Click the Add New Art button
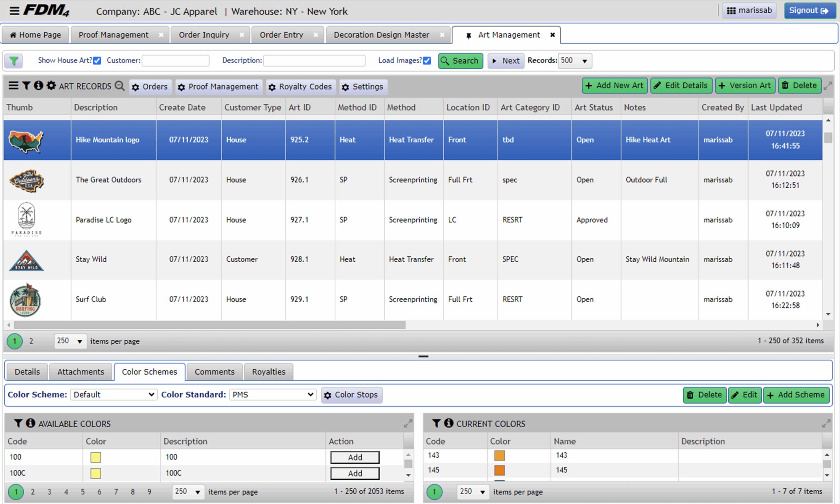The image size is (840, 504). [614, 86]
